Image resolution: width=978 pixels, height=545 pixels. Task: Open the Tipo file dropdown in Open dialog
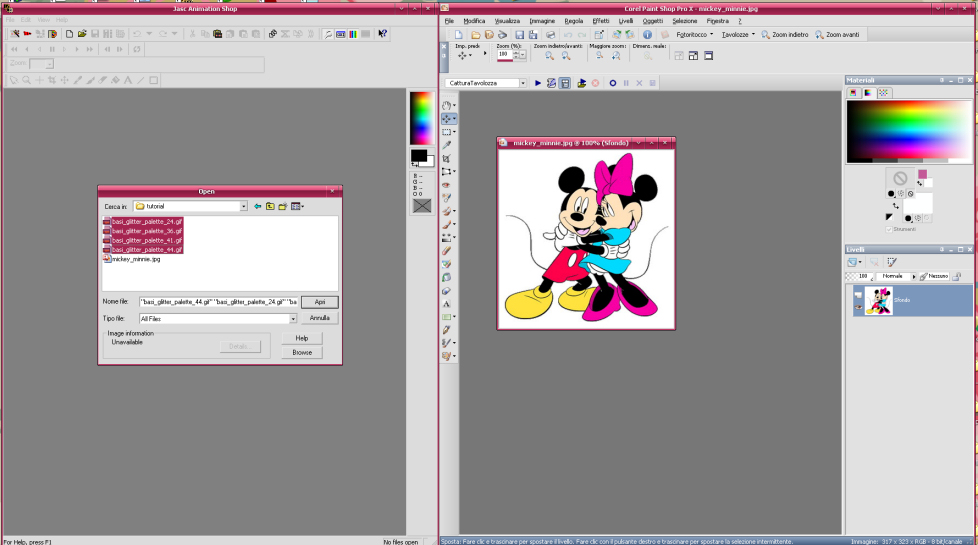[x=293, y=319]
